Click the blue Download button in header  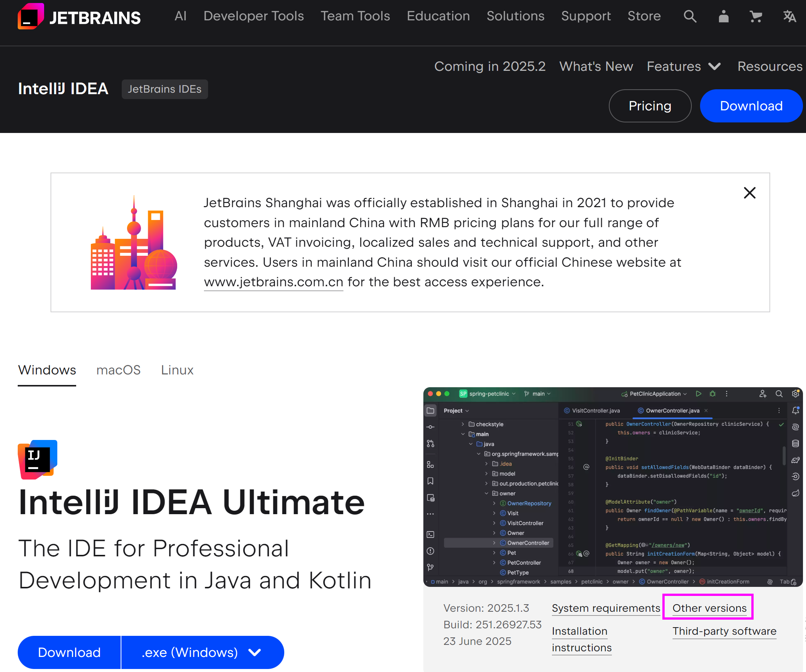click(x=751, y=106)
